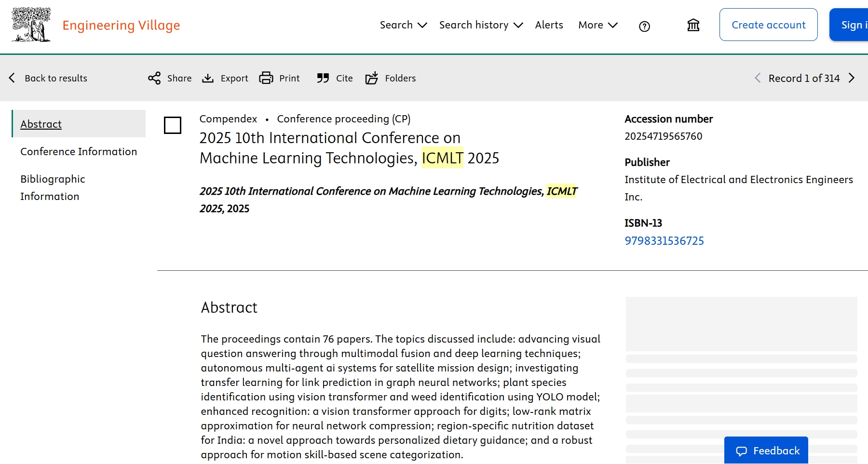This screenshot has height=464, width=868.
Task: Click the Share icon
Action: (x=154, y=78)
